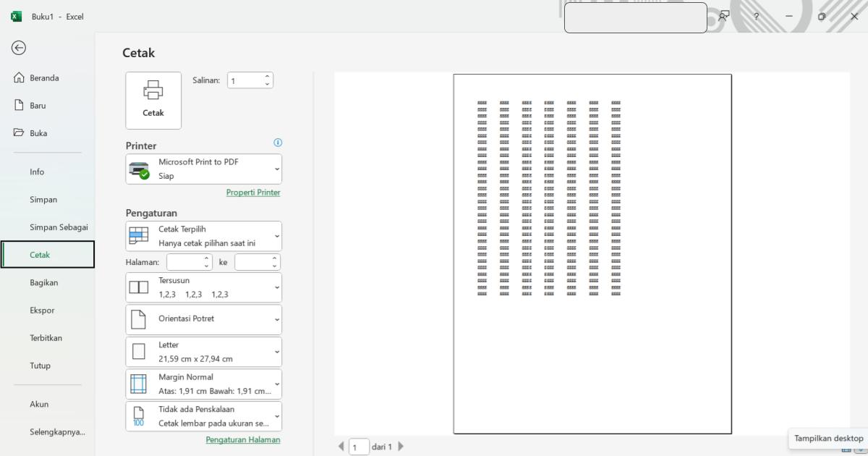The height and width of the screenshot is (456, 868).
Task: Select the Cetak tab in sidebar
Action: 47,255
